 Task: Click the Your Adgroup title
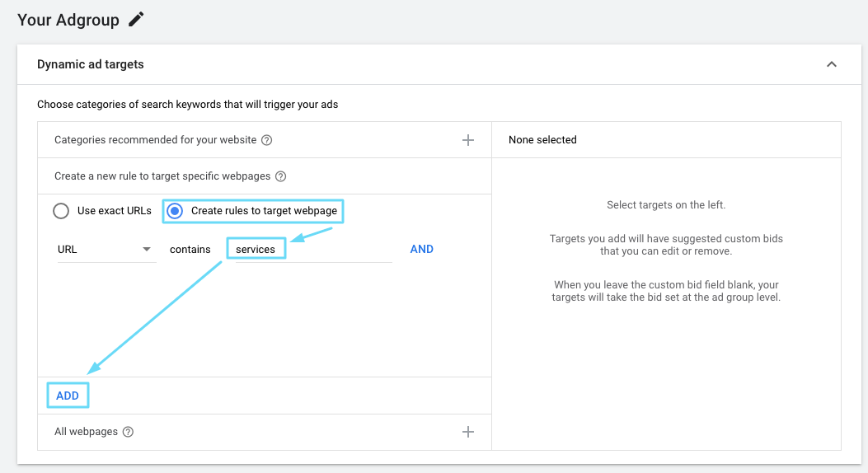68,20
